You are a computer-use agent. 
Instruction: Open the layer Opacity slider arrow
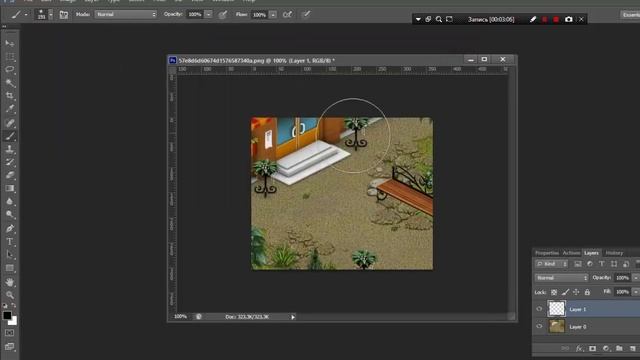[x=636, y=278]
